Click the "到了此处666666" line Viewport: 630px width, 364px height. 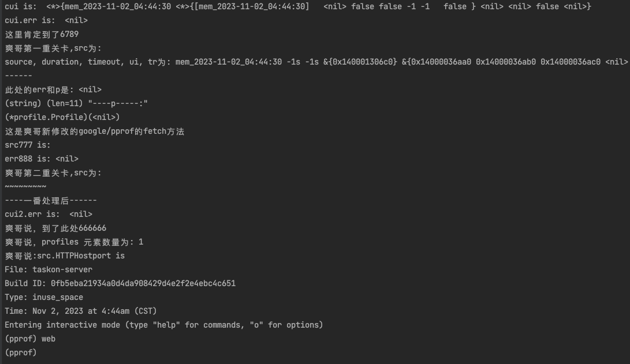(55, 228)
